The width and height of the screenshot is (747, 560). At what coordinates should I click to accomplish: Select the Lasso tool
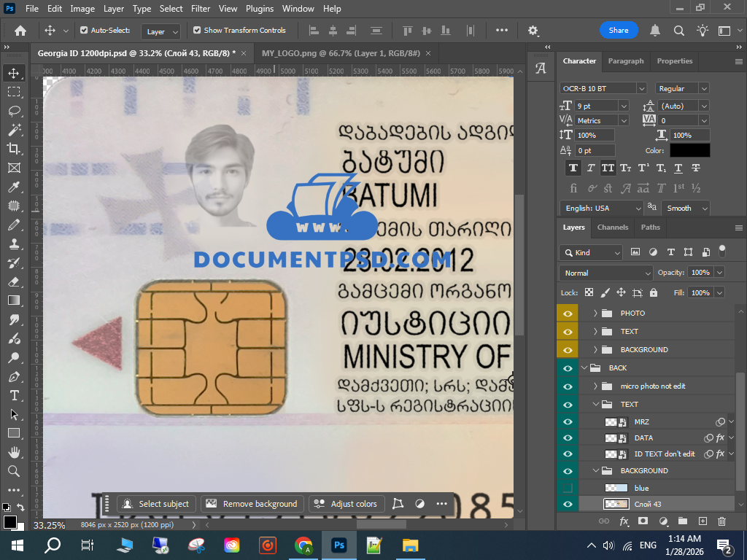[x=14, y=111]
